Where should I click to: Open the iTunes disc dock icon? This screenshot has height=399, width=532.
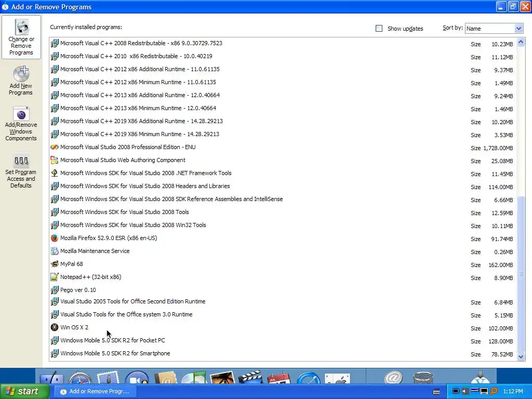pos(194,377)
